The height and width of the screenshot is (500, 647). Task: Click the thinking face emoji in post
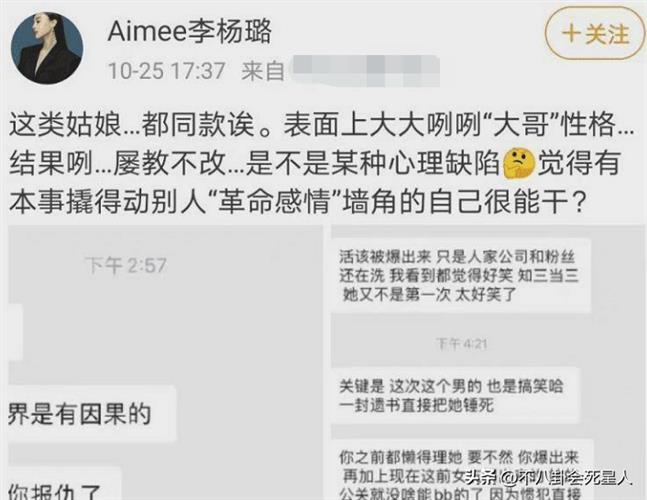519,164
